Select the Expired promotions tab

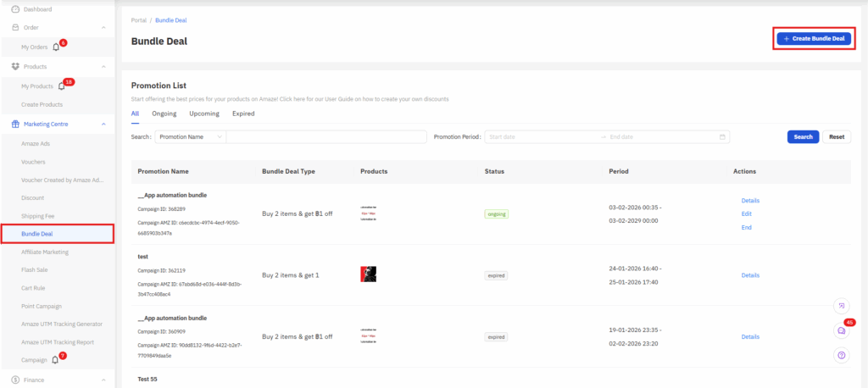242,114
